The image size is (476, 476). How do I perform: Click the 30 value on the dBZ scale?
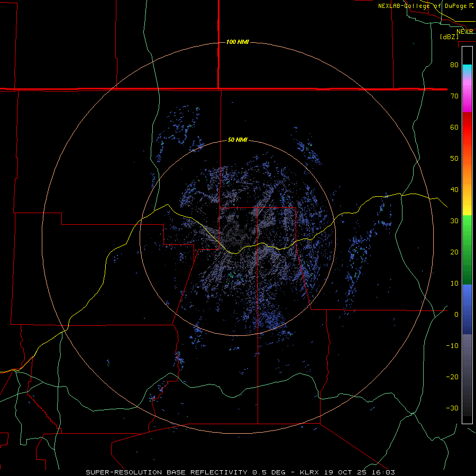click(454, 221)
